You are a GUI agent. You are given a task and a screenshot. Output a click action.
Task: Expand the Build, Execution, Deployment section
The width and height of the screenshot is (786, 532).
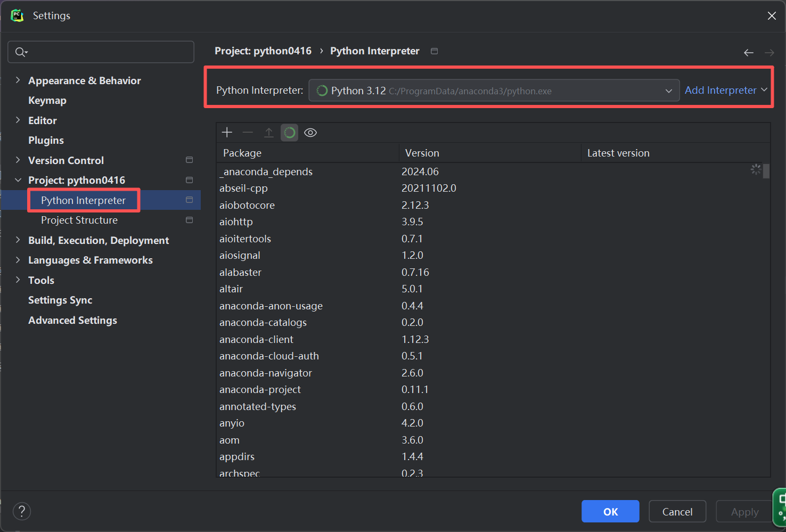18,240
